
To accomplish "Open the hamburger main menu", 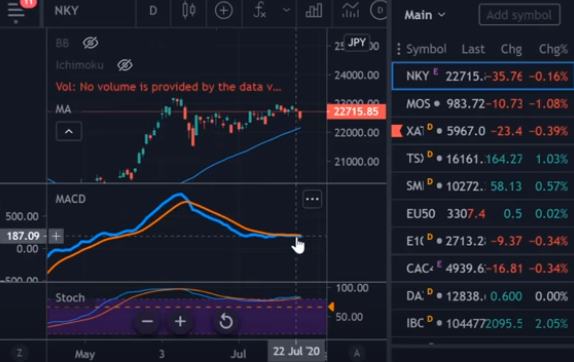I will 16,12.
